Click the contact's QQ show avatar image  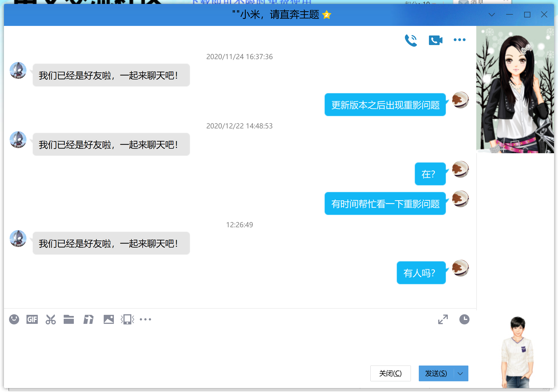point(515,90)
